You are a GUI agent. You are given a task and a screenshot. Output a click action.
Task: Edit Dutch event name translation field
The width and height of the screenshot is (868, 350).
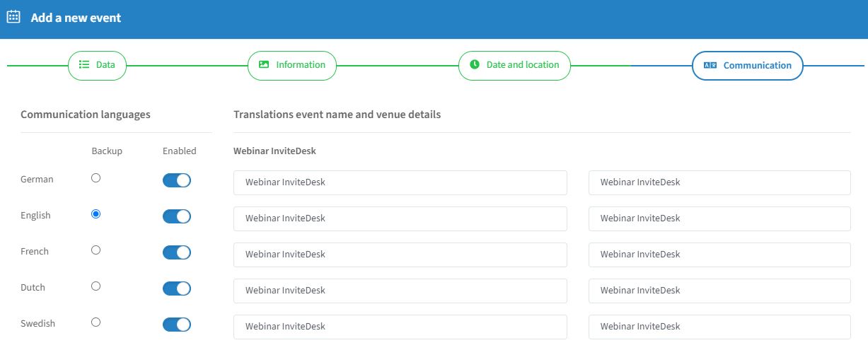coord(400,291)
